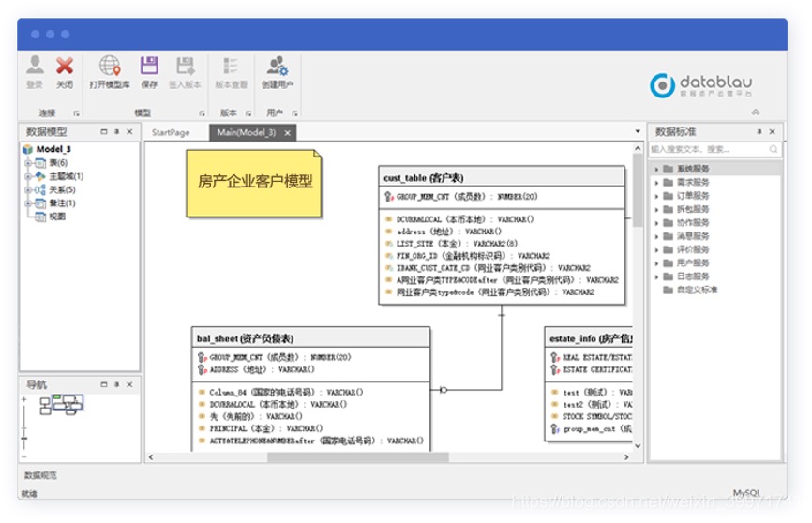
Task: Click the search magnifier icon in 数据标准
Action: pos(774,149)
